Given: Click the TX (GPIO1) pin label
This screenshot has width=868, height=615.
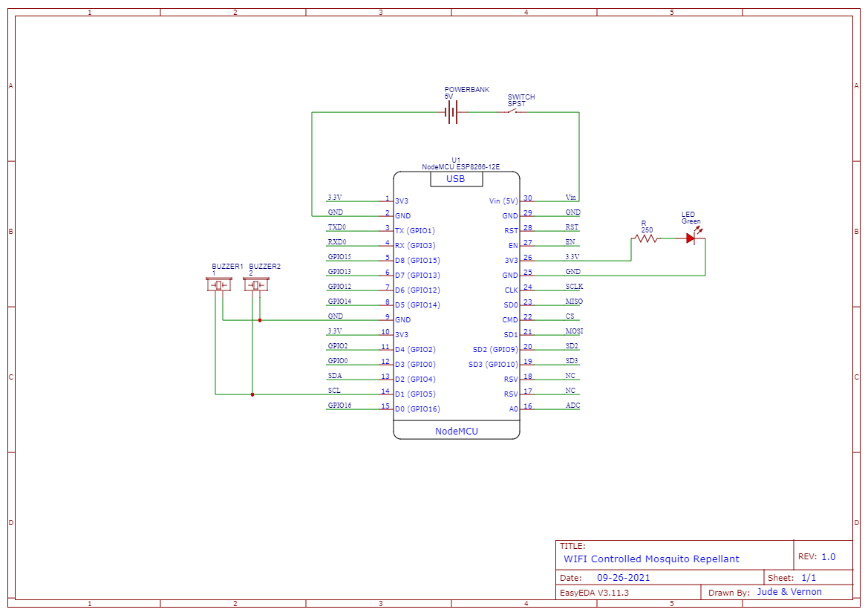Looking at the screenshot, I should click(x=414, y=231).
